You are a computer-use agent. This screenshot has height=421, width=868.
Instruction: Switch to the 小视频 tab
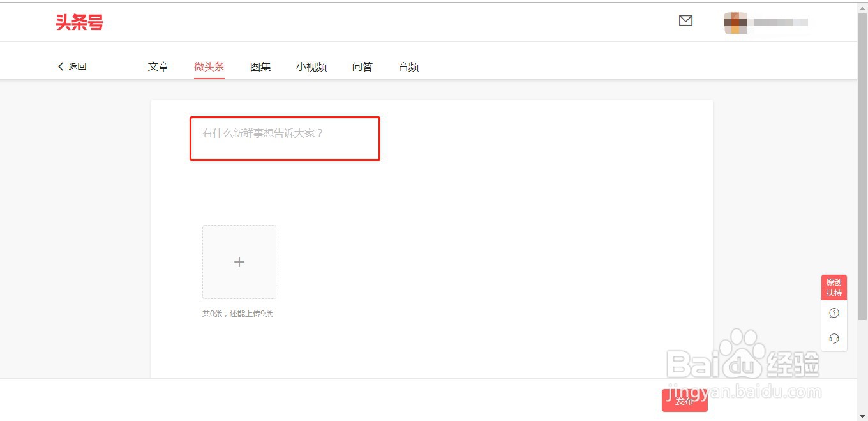[311, 66]
